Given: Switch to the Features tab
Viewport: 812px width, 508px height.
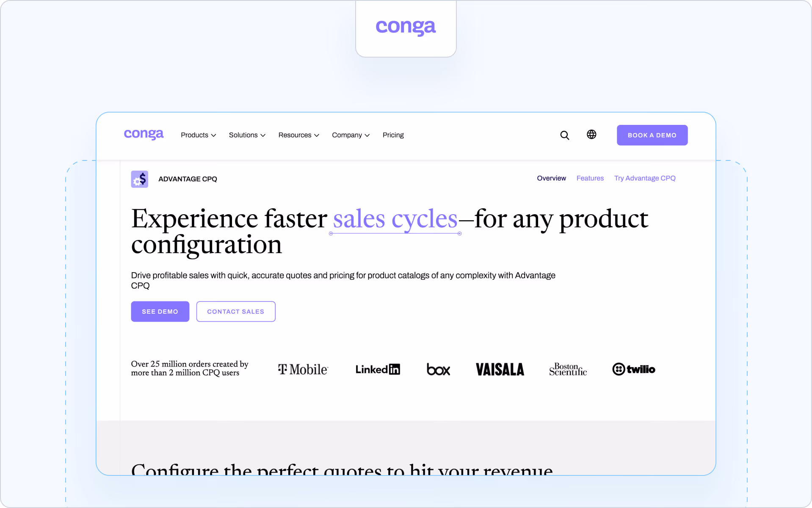Looking at the screenshot, I should (x=590, y=178).
